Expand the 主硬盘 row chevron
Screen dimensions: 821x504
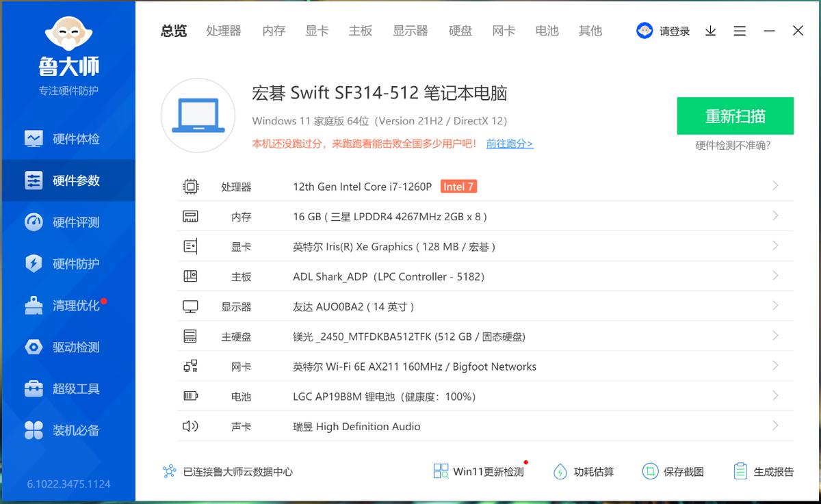coord(775,336)
